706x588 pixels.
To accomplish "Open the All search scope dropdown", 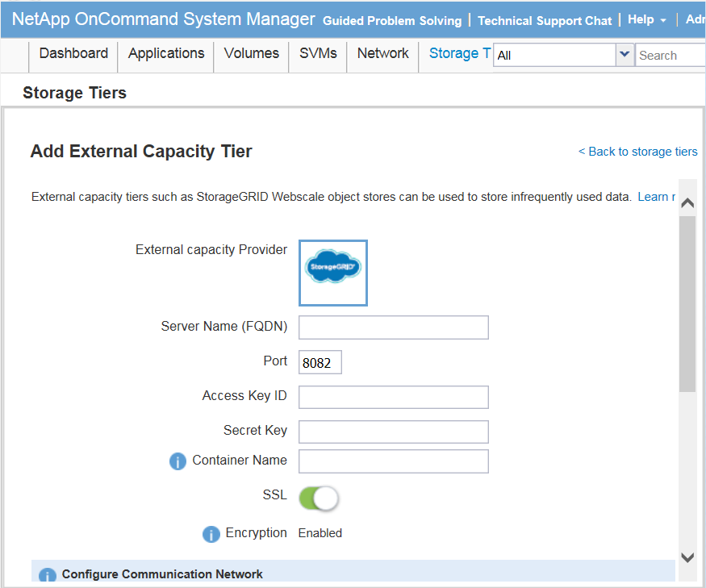I will [624, 55].
